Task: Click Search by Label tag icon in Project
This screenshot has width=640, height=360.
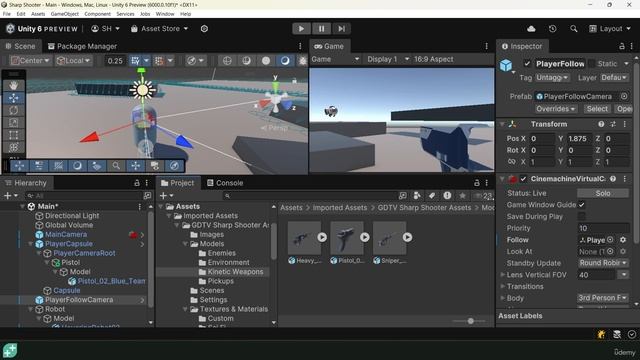Action: 432,196
